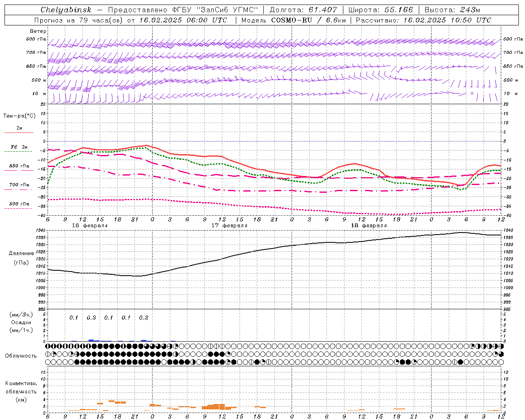Click the Ветер panel label

coord(38,31)
